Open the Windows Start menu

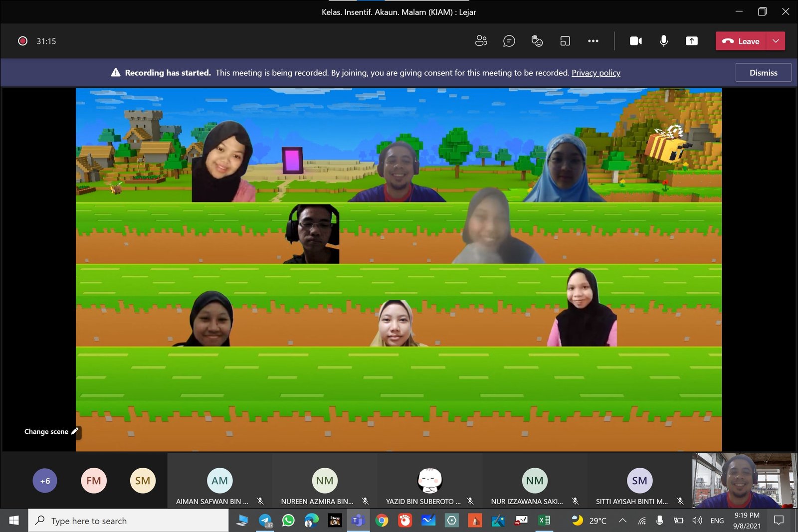click(14, 521)
